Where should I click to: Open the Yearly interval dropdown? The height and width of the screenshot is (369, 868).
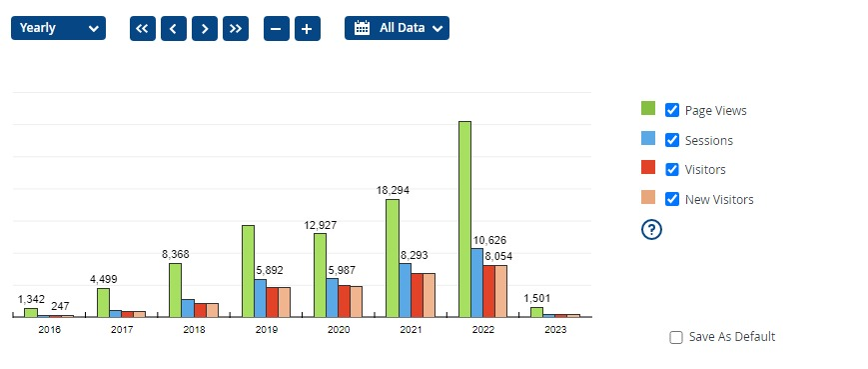coord(58,28)
